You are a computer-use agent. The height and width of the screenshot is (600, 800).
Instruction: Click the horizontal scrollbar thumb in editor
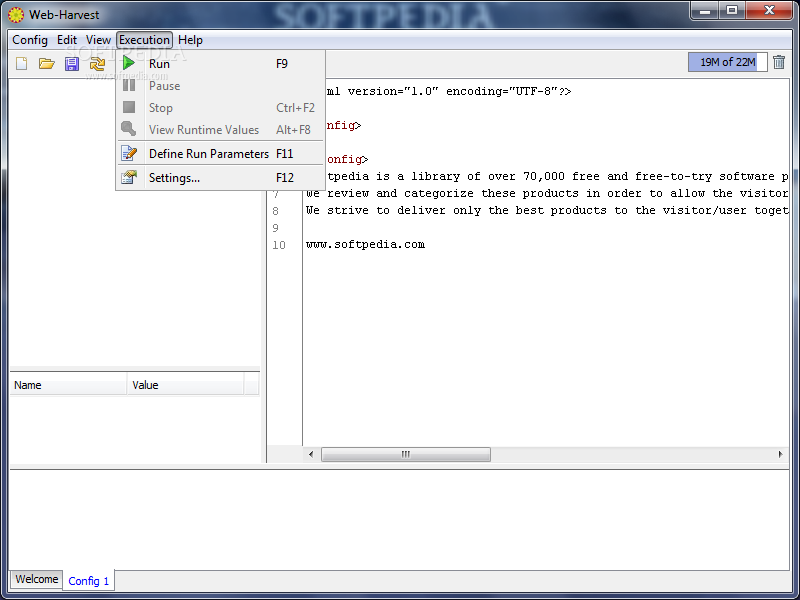point(406,454)
